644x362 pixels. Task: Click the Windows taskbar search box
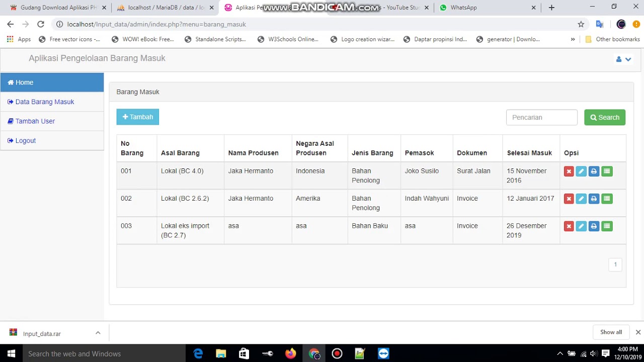tap(104, 353)
